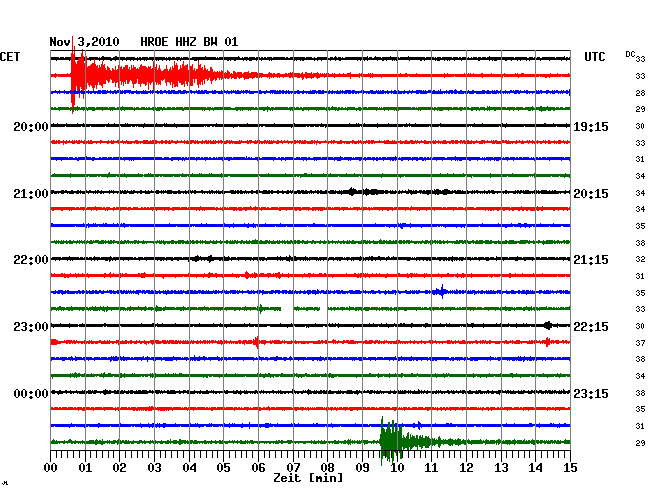
Task: Click the large red earthquake waveform near the top
Action: 149,75
